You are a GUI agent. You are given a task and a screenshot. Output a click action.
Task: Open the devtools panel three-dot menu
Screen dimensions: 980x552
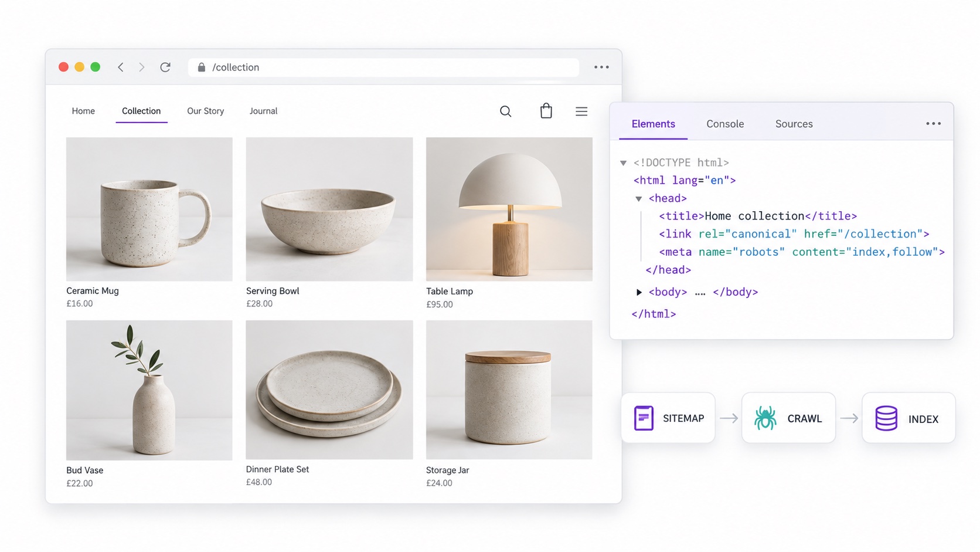tap(934, 124)
